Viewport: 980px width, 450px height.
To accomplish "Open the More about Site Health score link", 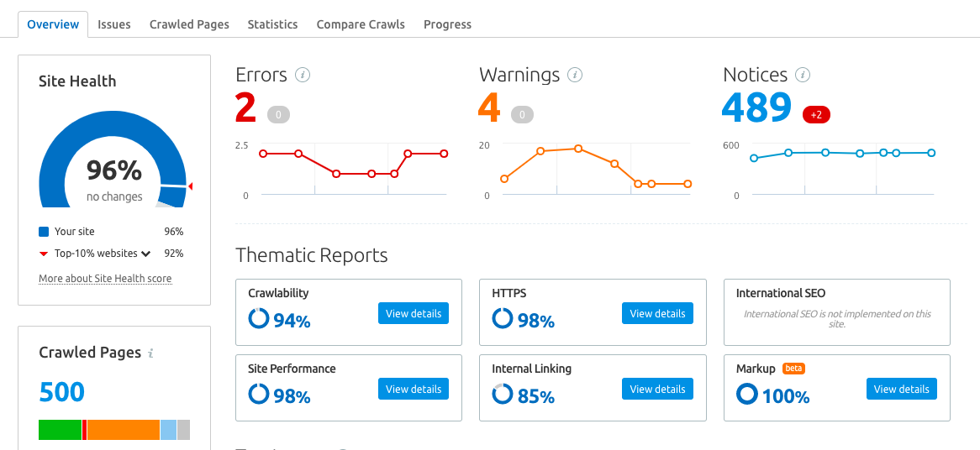I will click(x=105, y=279).
